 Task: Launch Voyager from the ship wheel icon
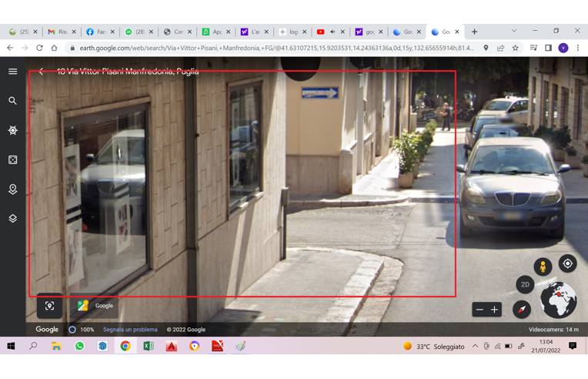pos(12,130)
